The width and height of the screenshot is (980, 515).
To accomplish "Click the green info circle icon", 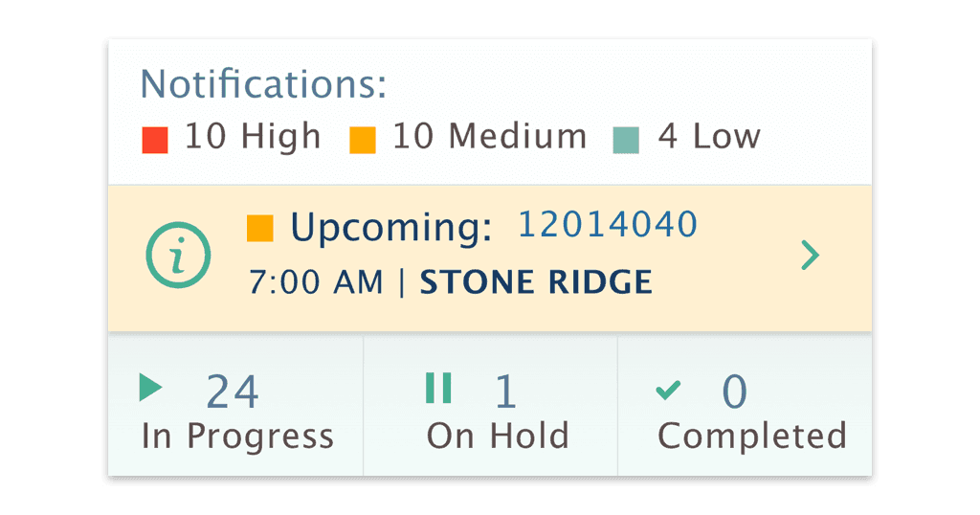I will click(x=177, y=256).
